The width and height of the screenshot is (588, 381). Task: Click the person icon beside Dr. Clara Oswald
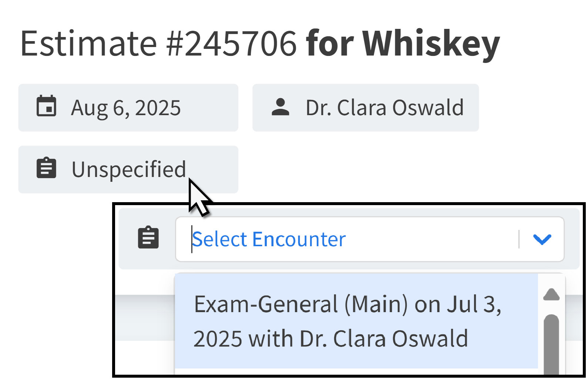point(280,107)
